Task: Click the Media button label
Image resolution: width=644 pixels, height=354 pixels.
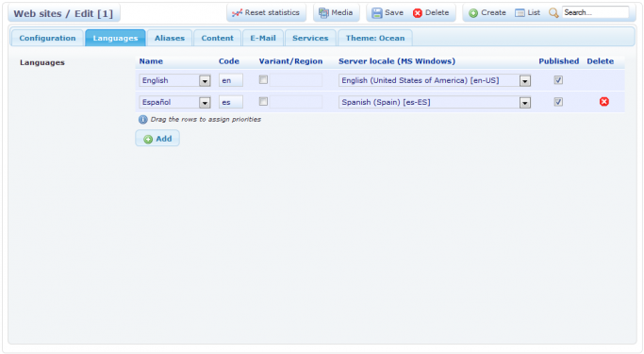Action: (341, 13)
